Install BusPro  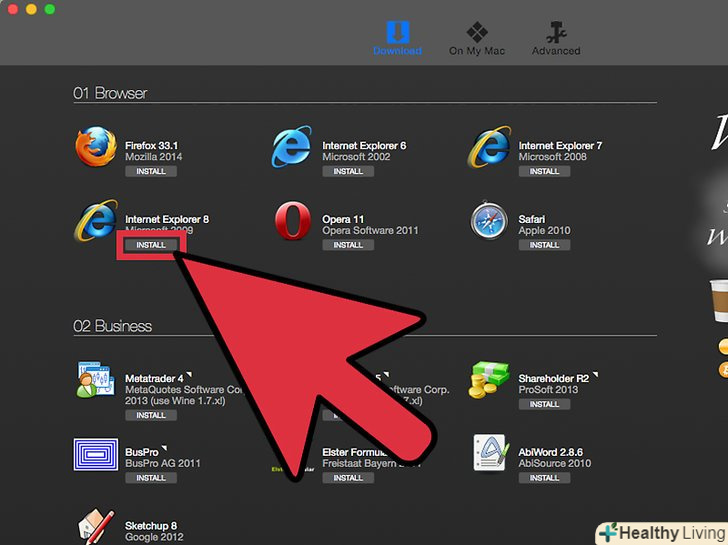tap(151, 478)
